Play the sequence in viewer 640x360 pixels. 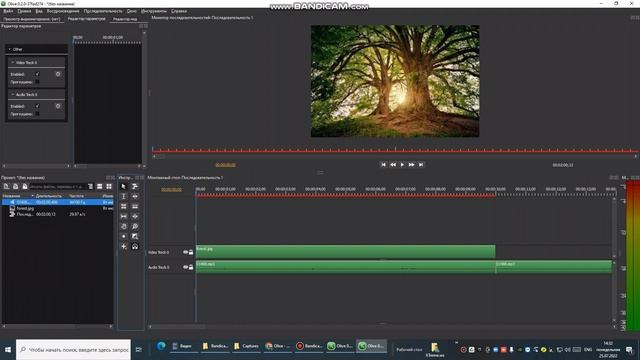click(402, 164)
